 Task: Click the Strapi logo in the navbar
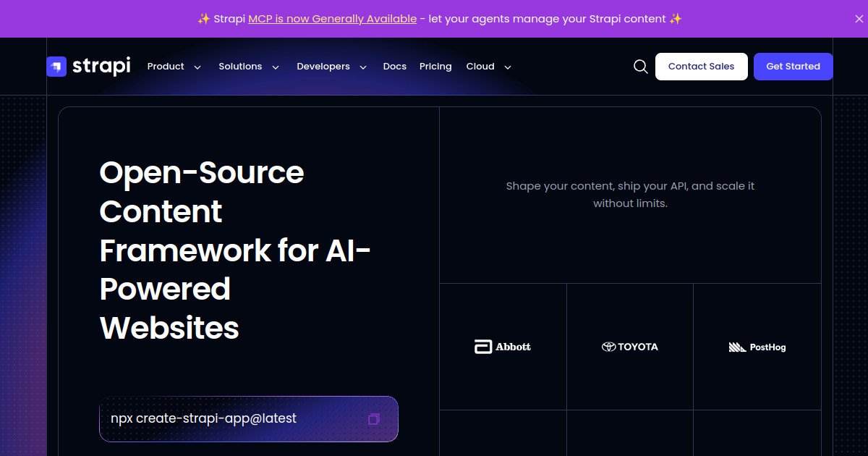click(x=88, y=67)
